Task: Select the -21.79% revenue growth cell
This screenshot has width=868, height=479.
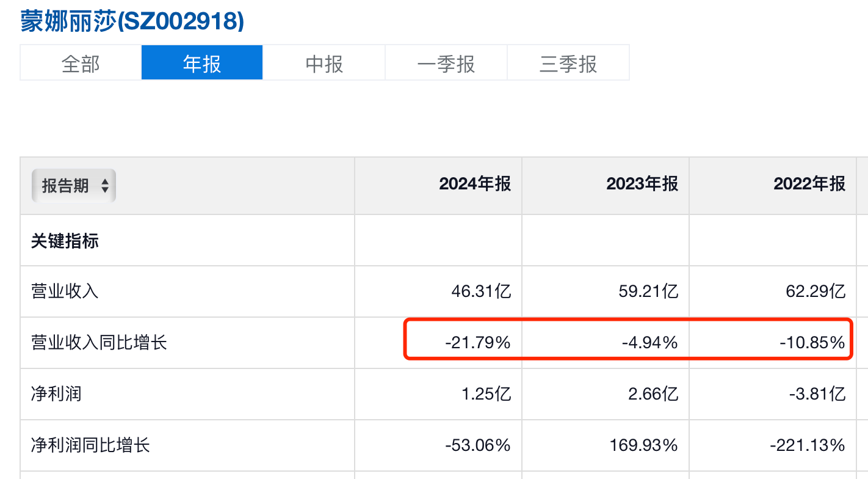Action: (477, 343)
